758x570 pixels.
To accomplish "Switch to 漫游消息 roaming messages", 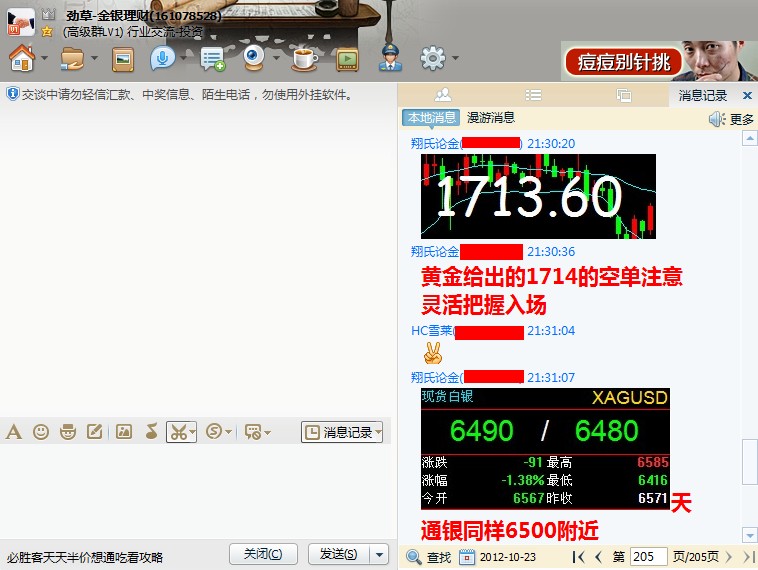I will 491,118.
